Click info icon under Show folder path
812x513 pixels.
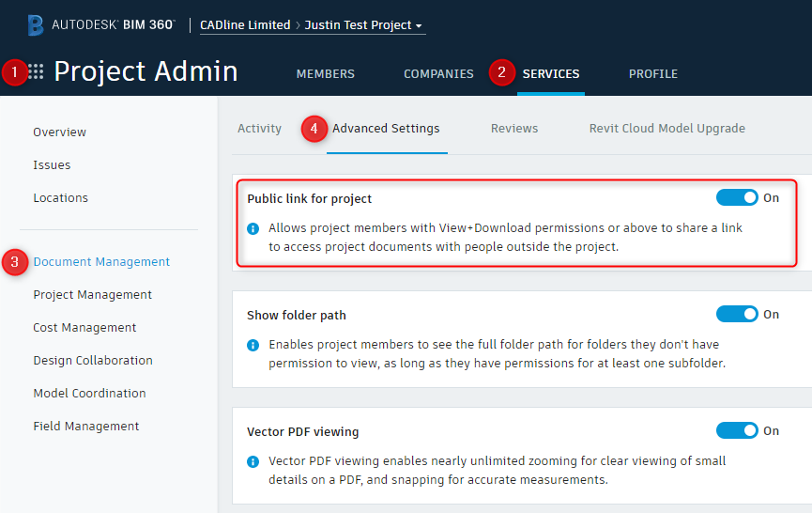pyautogui.click(x=253, y=345)
